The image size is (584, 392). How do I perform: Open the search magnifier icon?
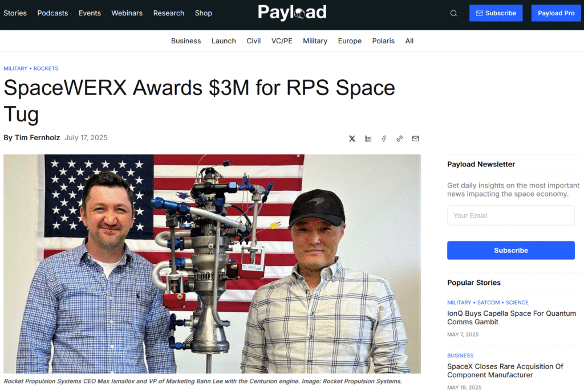tap(453, 13)
